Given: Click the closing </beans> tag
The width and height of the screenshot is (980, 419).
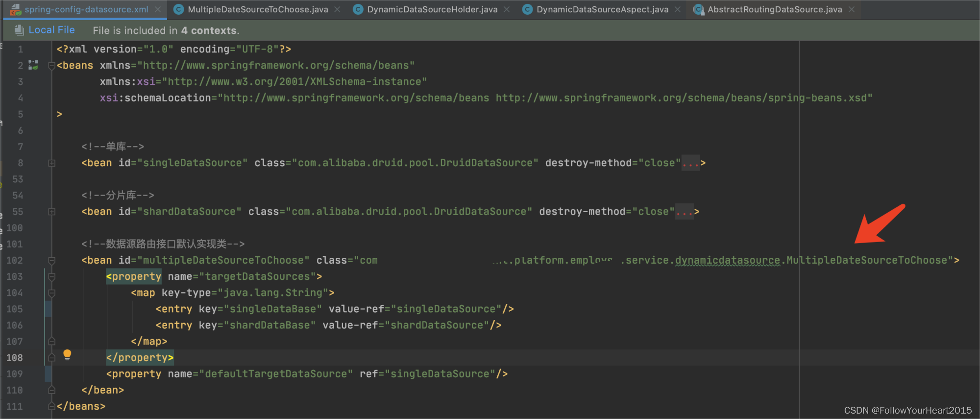Looking at the screenshot, I should click(81, 406).
